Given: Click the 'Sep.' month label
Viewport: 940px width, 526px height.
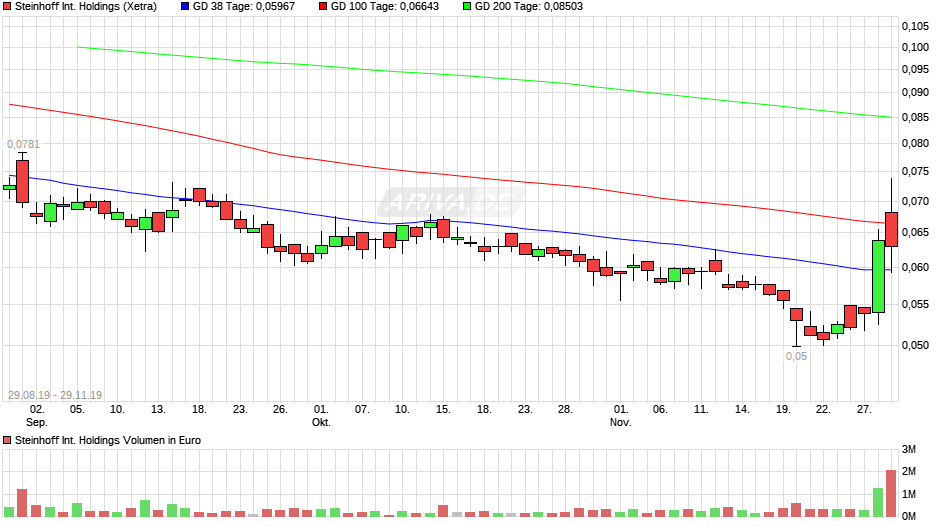Looking at the screenshot, I should (37, 422).
